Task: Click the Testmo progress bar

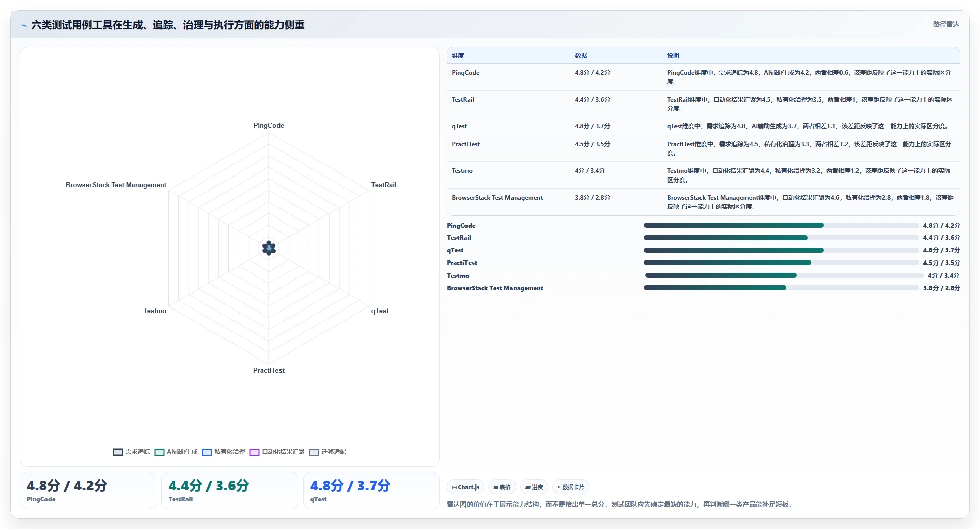Action: coord(784,275)
